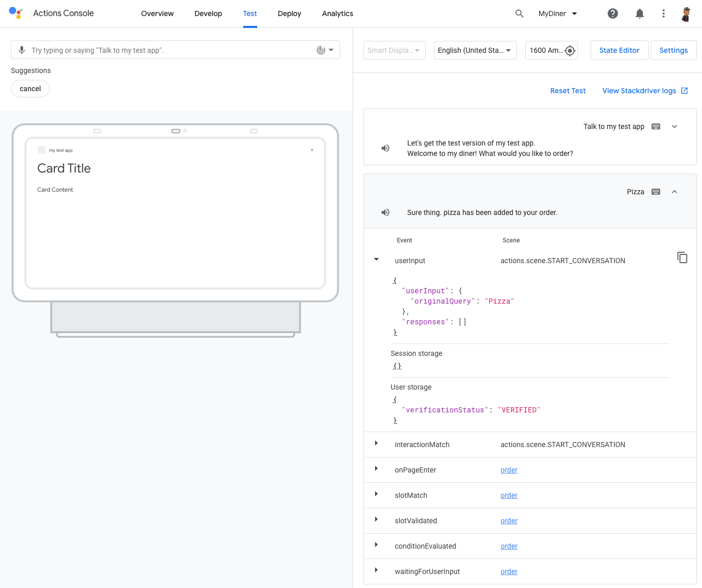Screen dimensions: 702x588
Task: Open the help question mark icon
Action: pos(613,13)
